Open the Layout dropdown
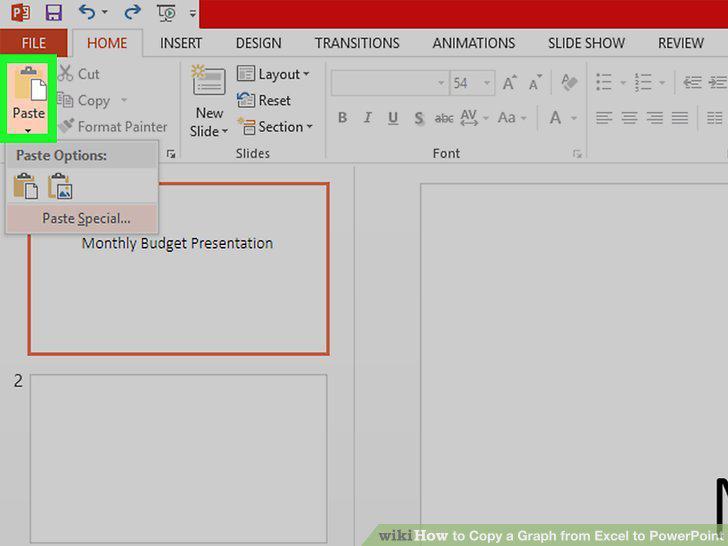The image size is (728, 546). [273, 74]
